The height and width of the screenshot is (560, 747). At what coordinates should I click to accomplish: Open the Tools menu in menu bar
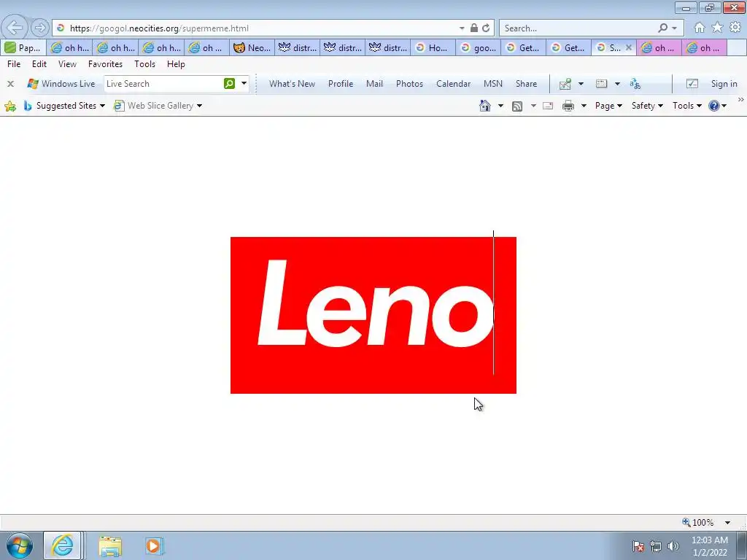coord(145,64)
